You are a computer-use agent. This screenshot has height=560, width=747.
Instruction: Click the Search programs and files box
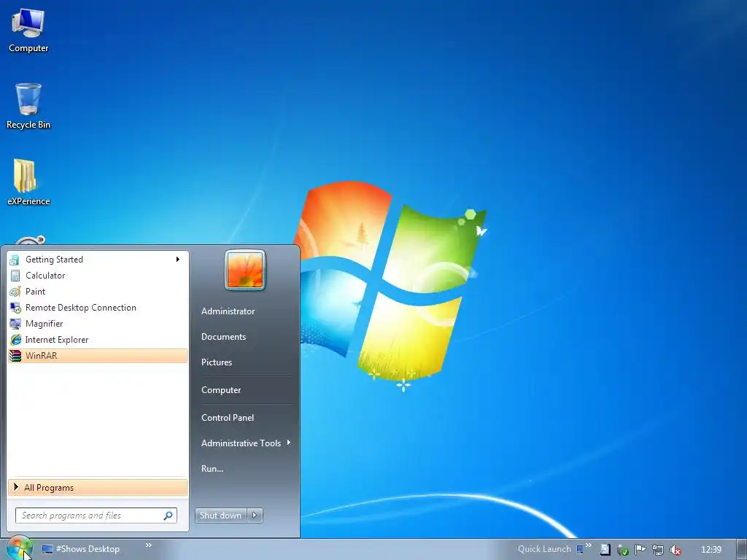pos(96,516)
